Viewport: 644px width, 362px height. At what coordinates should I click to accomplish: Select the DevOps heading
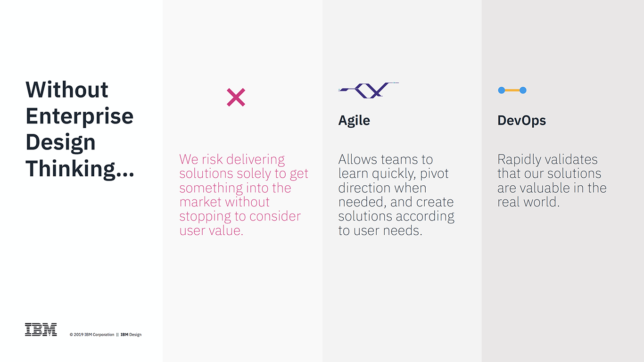521,121
